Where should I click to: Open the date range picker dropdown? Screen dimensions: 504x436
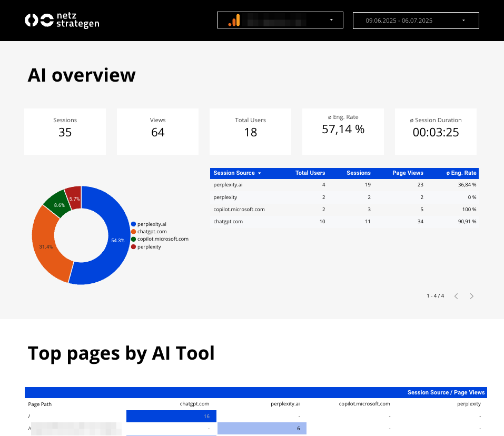point(463,20)
